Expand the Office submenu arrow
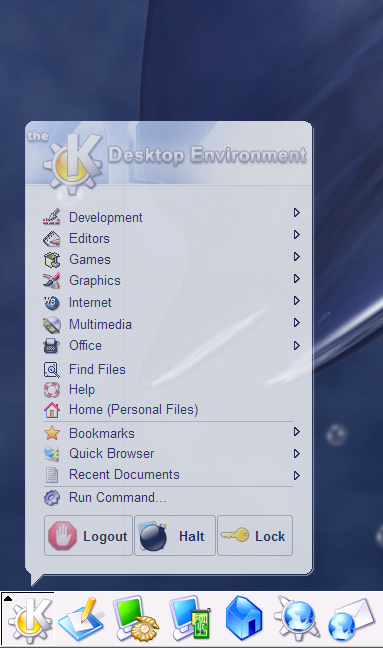 pyautogui.click(x=296, y=345)
